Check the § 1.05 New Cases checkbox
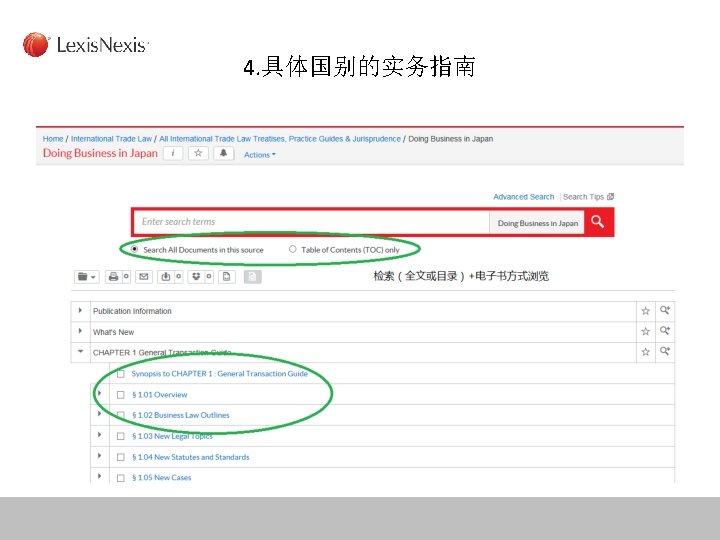The image size is (720, 540). point(120,478)
